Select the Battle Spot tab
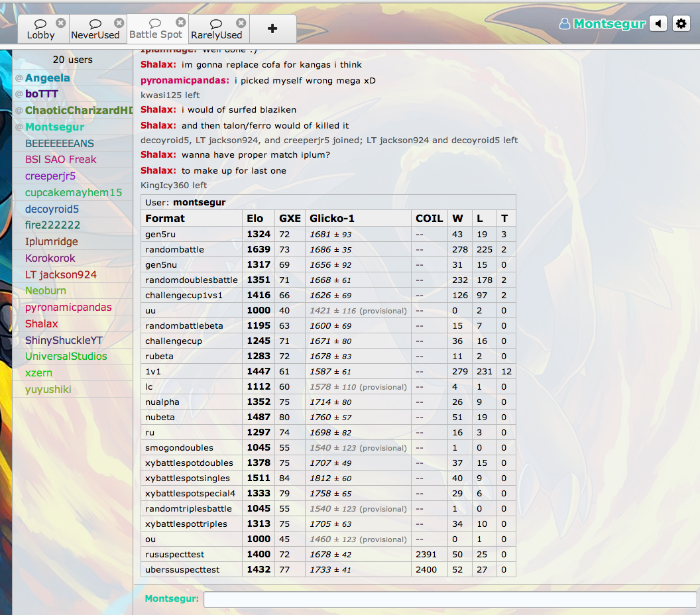The width and height of the screenshot is (700, 615). 156,29
